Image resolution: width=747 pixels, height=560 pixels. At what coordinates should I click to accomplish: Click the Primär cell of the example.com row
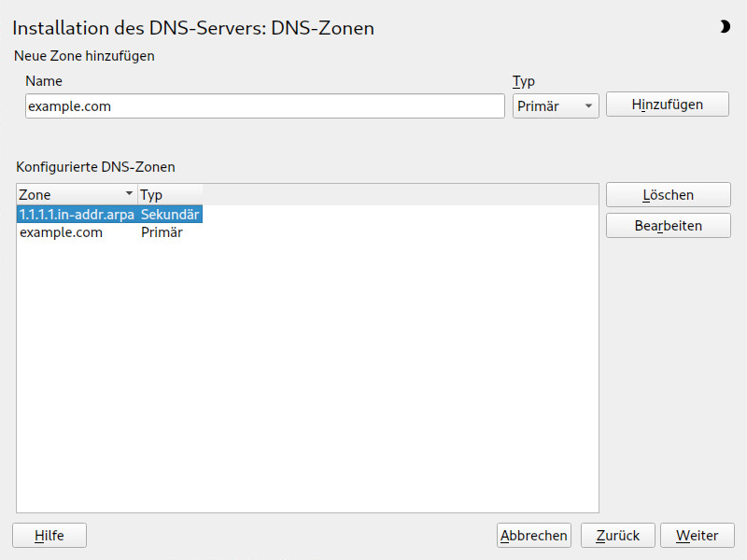pyautogui.click(x=162, y=232)
